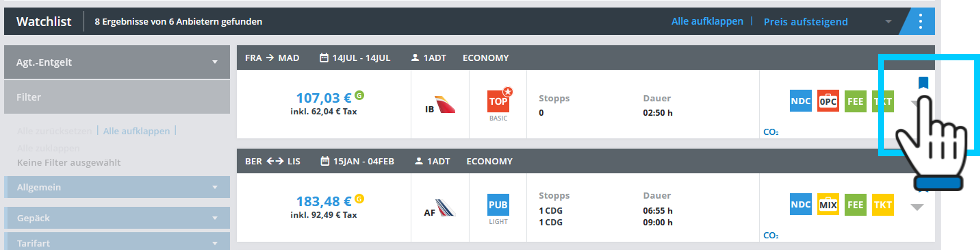The image size is (980, 250).
Task: Click the green FEE badge on Iberia offer
Action: point(855,101)
